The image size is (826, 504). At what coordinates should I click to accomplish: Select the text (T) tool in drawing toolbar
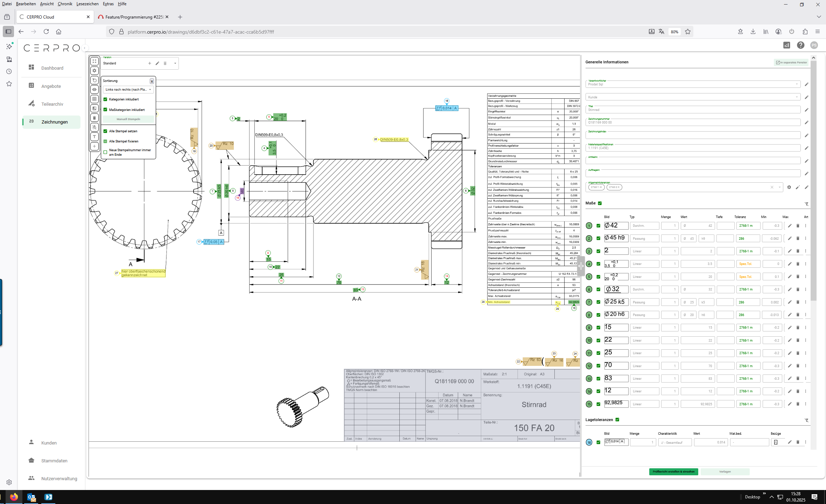point(94,137)
